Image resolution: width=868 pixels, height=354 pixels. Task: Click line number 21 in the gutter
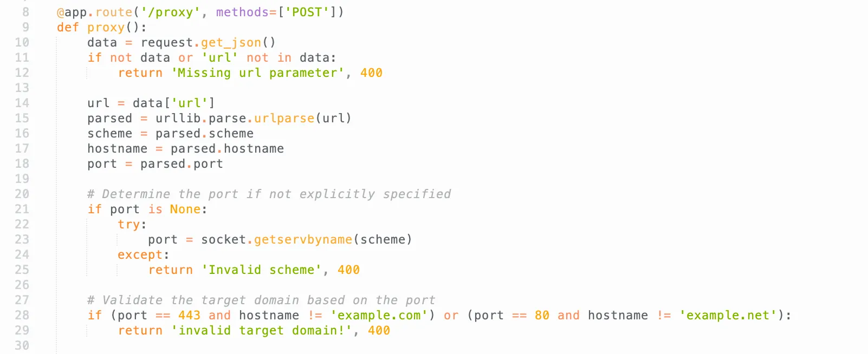[x=22, y=209]
